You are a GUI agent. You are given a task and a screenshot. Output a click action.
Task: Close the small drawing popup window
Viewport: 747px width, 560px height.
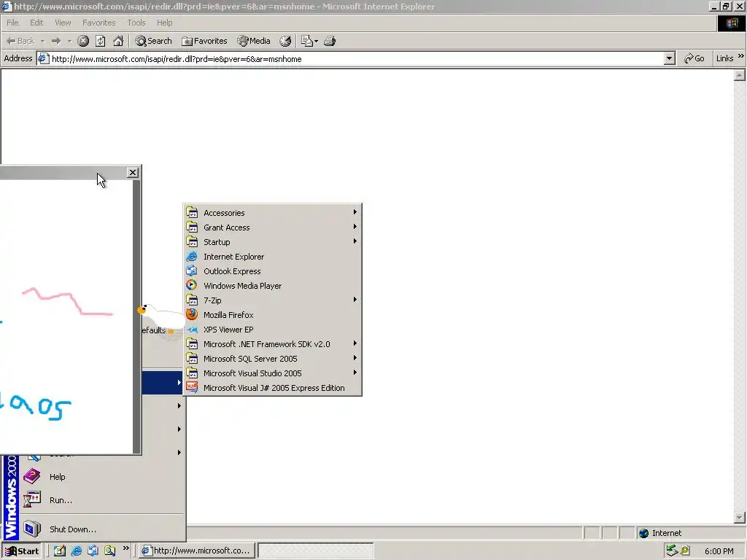(x=133, y=172)
